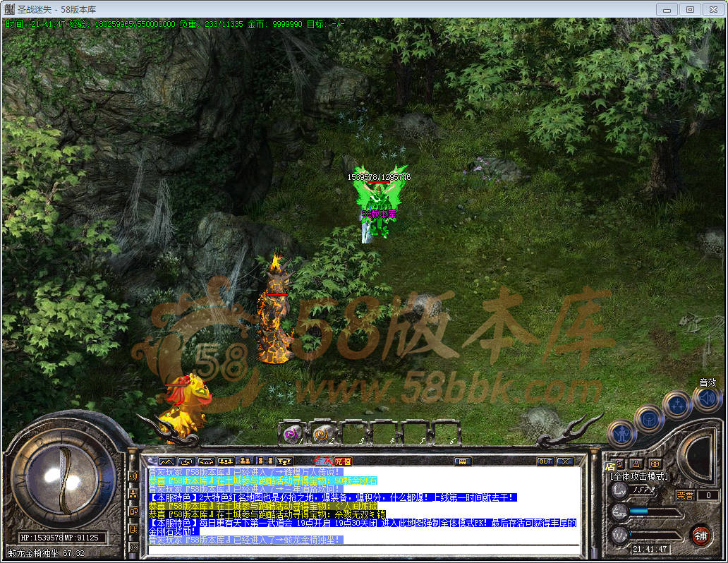The image size is (728, 563).
Task: Click the 经验 experience status text
Action: click(x=123, y=24)
